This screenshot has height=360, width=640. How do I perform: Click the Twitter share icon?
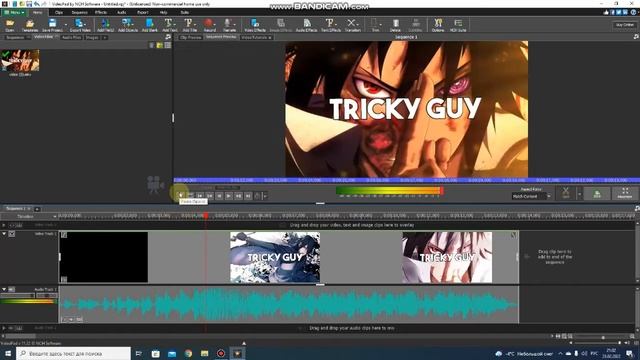click(x=619, y=12)
